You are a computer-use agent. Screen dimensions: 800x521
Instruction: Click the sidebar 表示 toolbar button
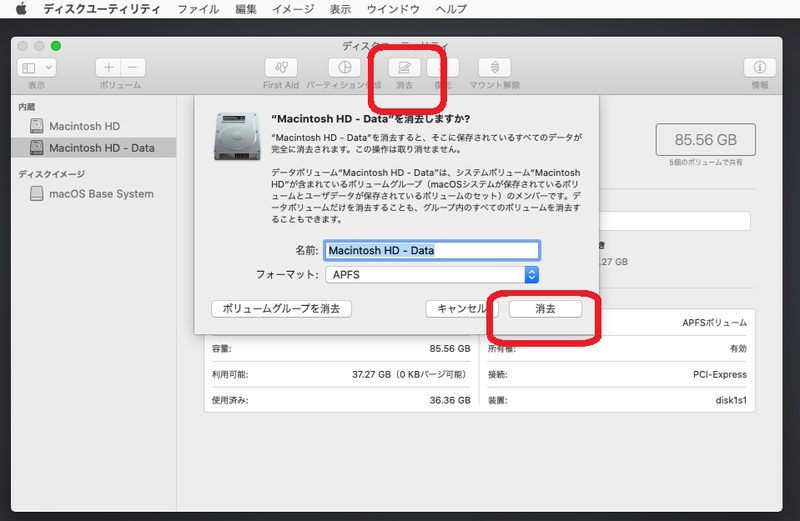pyautogui.click(x=37, y=67)
